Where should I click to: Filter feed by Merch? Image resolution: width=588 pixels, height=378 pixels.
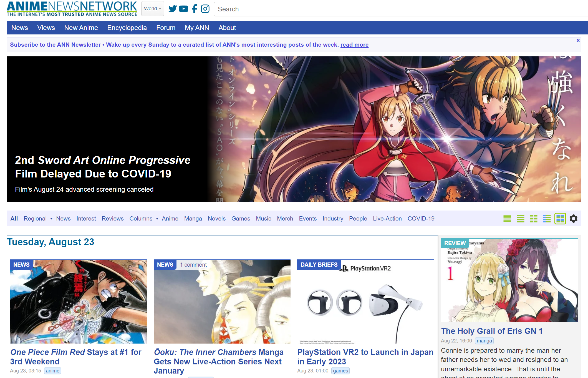(x=285, y=219)
